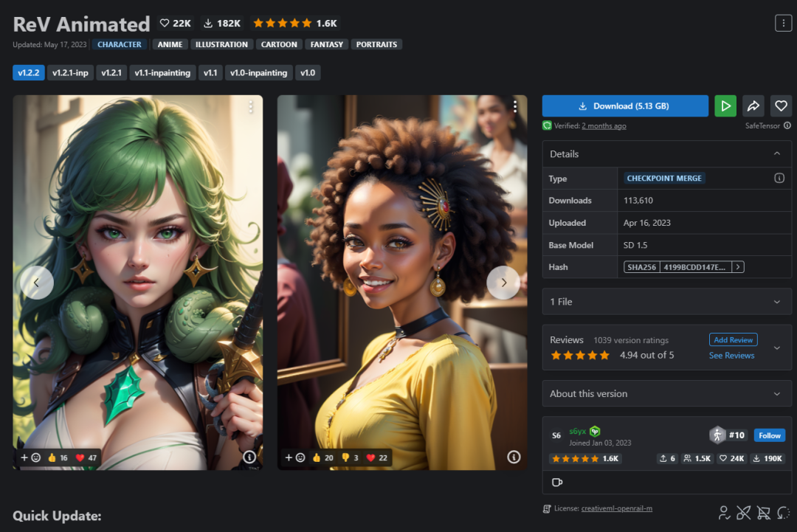Click the license scroll icon
797x532 pixels.
[x=547, y=508]
